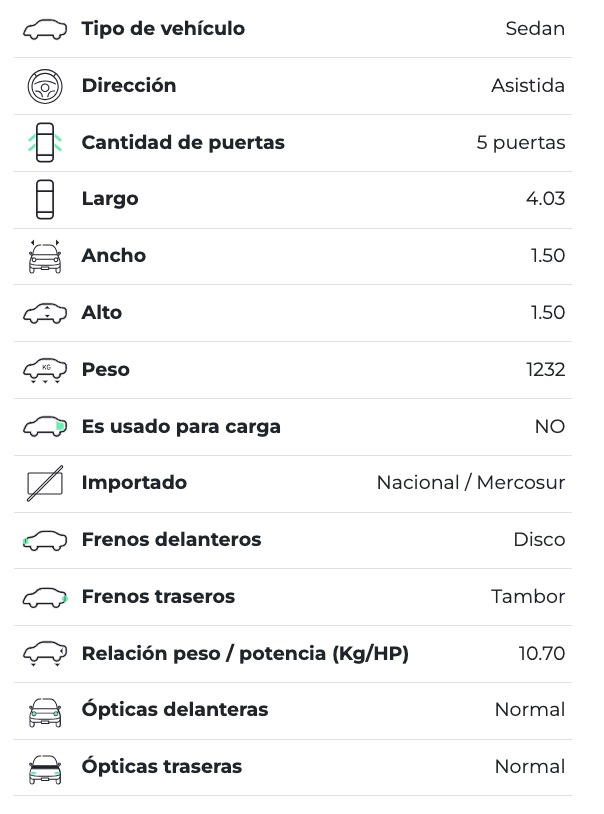Click the cargo car icon for Es usado para carga
604x814 pixels.
pyautogui.click(x=44, y=427)
